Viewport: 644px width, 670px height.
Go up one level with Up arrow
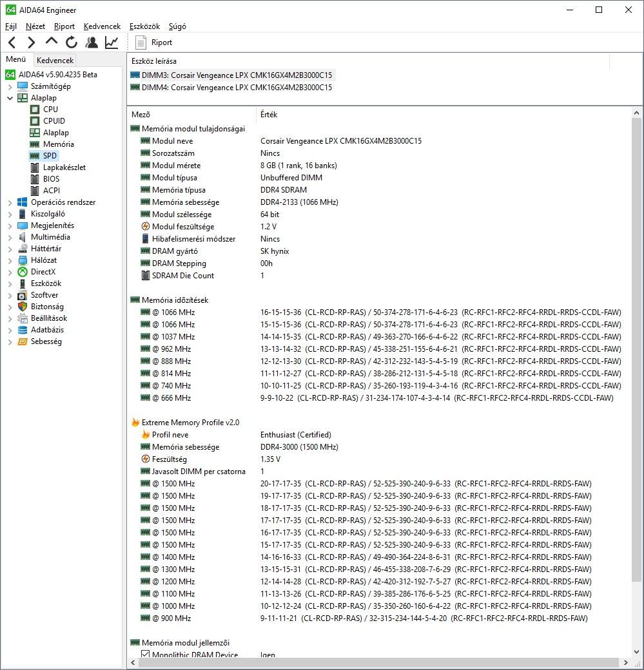tap(52, 41)
